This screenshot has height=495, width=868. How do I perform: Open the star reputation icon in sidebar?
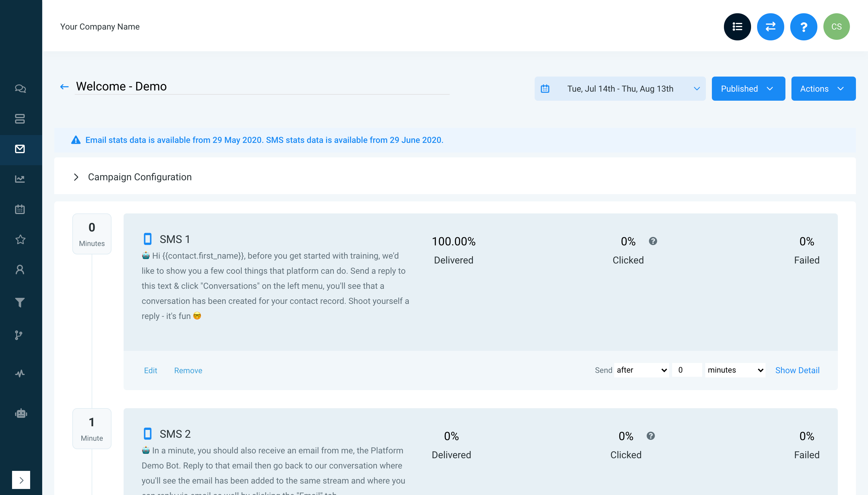click(x=20, y=239)
